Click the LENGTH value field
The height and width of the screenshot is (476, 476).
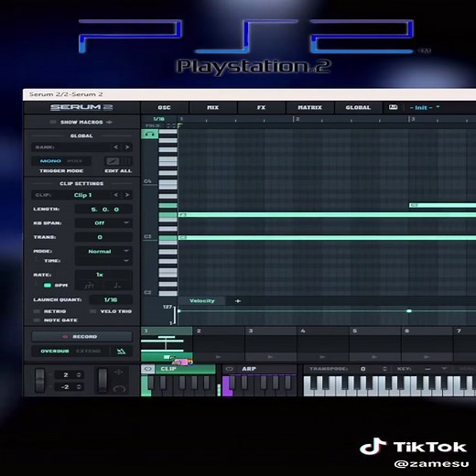[103, 210]
